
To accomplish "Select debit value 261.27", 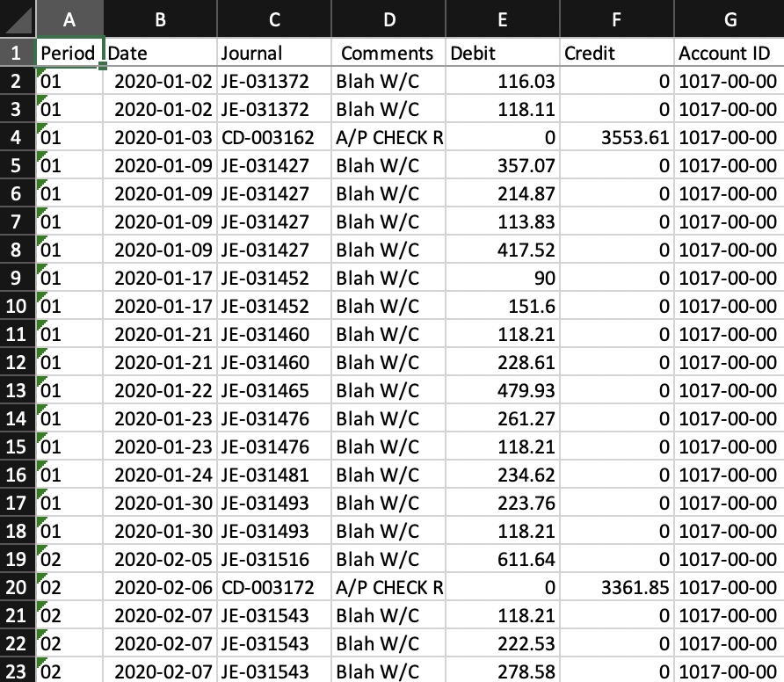I will tap(503, 418).
